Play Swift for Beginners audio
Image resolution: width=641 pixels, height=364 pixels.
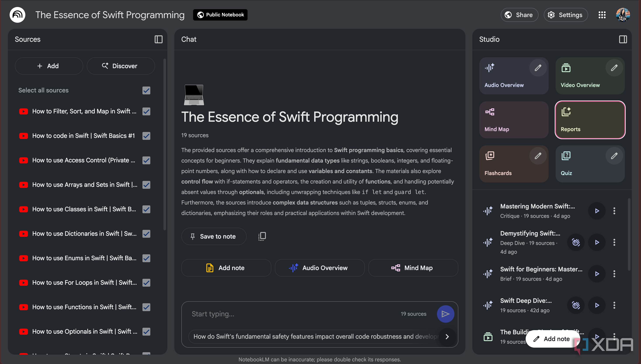click(597, 274)
